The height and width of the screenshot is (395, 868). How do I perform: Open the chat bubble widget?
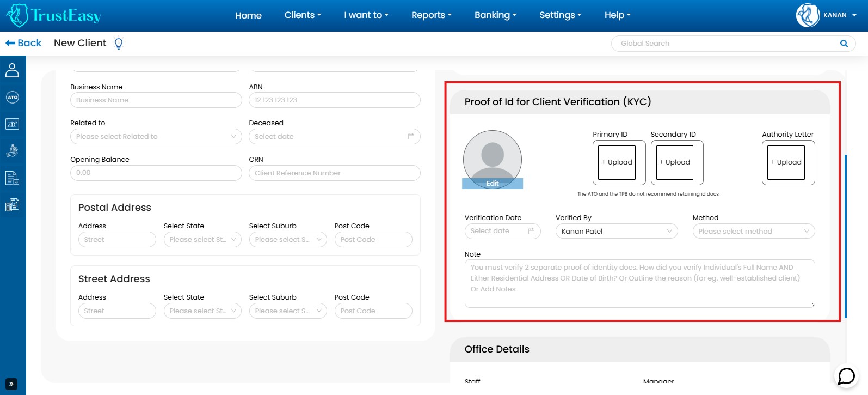846,376
